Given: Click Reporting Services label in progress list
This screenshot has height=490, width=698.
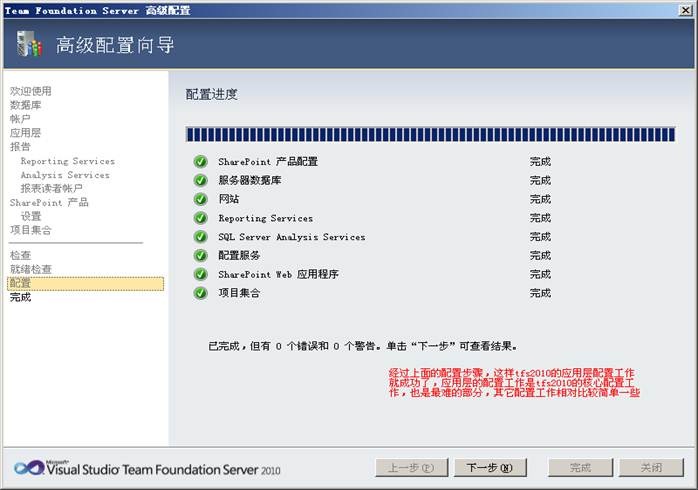Looking at the screenshot, I should (x=266, y=218).
